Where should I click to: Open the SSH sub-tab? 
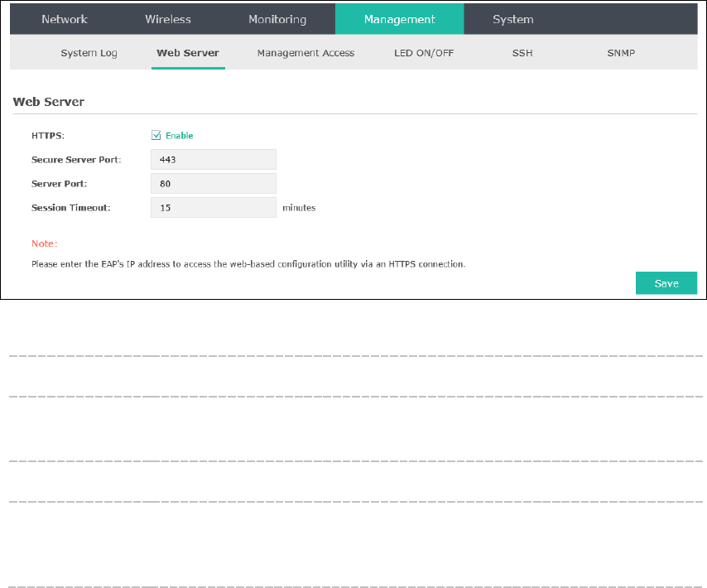pyautogui.click(x=522, y=53)
